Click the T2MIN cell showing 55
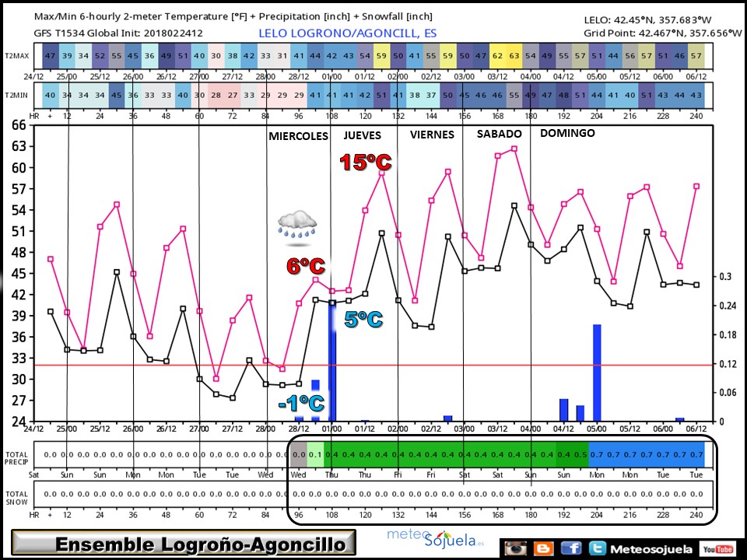 (x=514, y=95)
